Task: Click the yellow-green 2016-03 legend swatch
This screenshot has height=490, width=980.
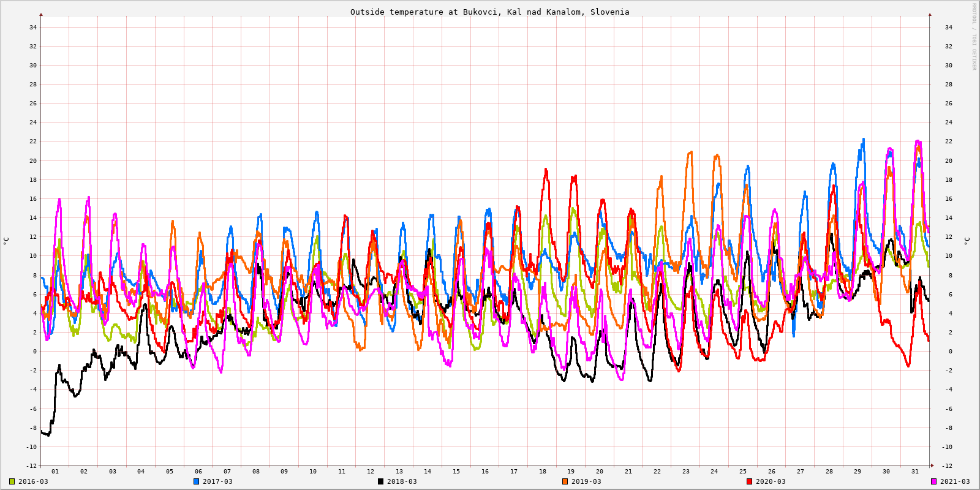Action: [x=12, y=481]
